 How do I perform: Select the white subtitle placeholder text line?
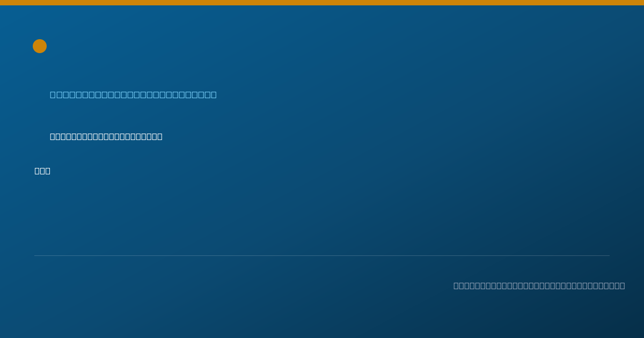106,136
